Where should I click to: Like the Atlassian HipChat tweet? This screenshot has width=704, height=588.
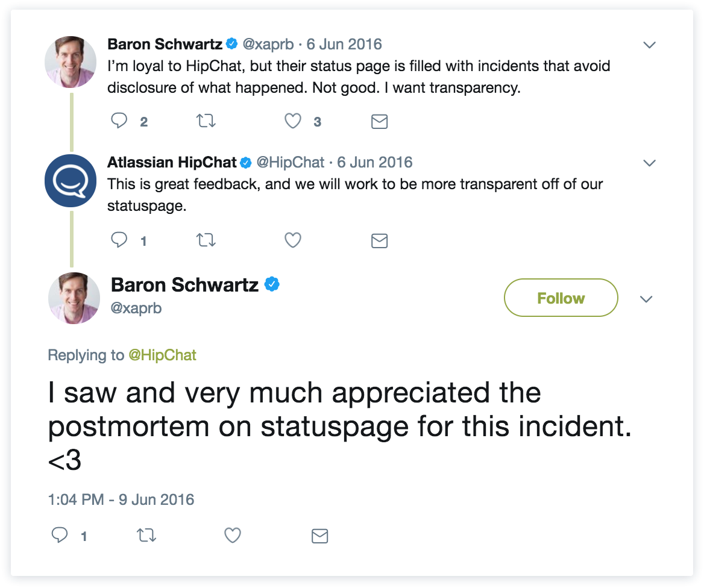(x=293, y=241)
